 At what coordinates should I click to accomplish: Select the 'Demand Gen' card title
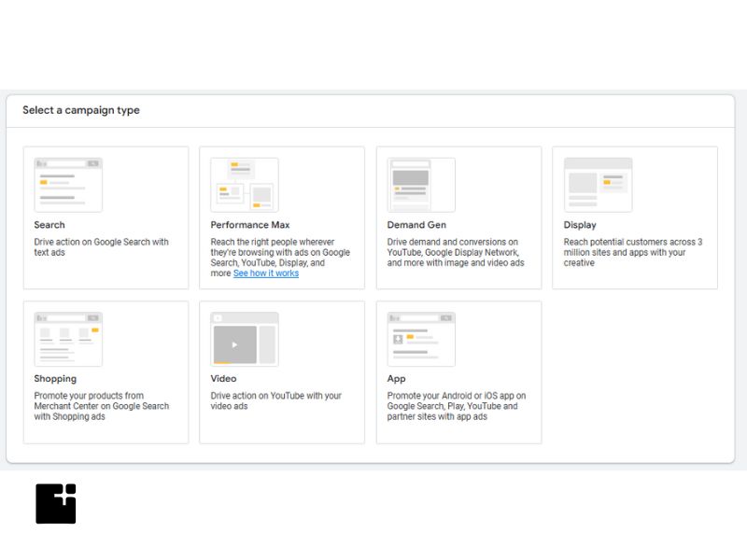pyautogui.click(x=416, y=225)
